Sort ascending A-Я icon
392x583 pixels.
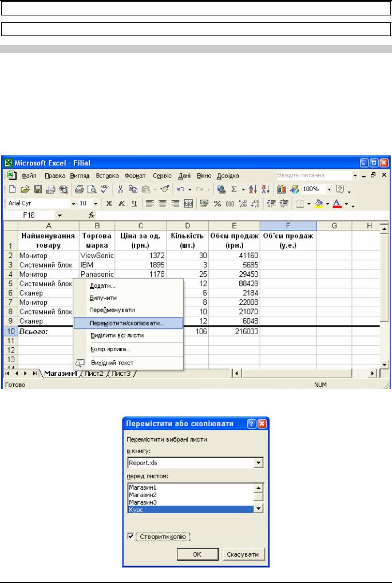point(253,189)
